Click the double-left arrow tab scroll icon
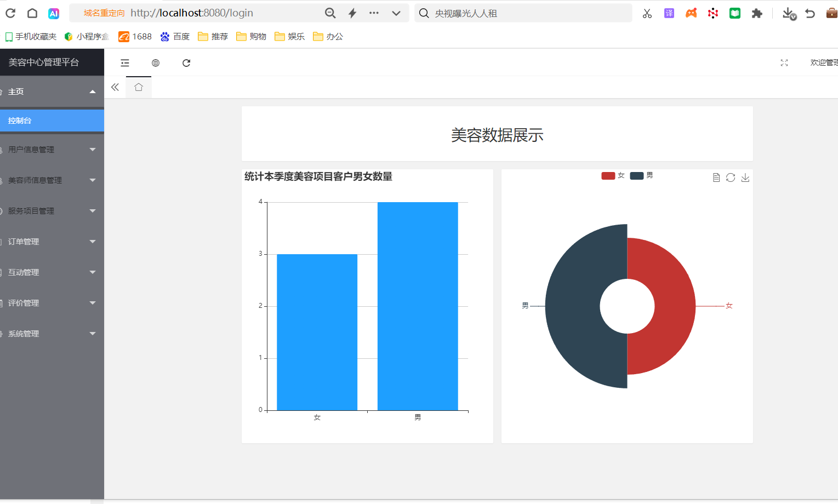The image size is (838, 504). tap(115, 87)
